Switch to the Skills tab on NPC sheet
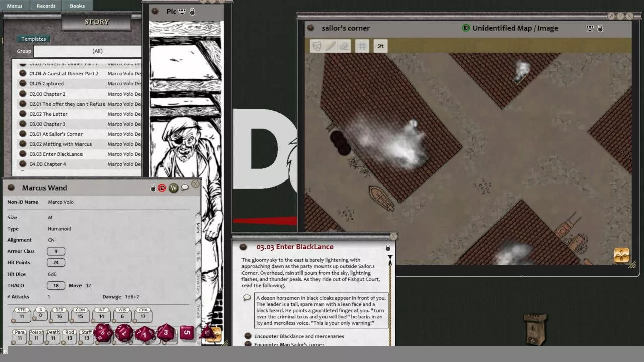The image size is (644, 362). [x=198, y=256]
